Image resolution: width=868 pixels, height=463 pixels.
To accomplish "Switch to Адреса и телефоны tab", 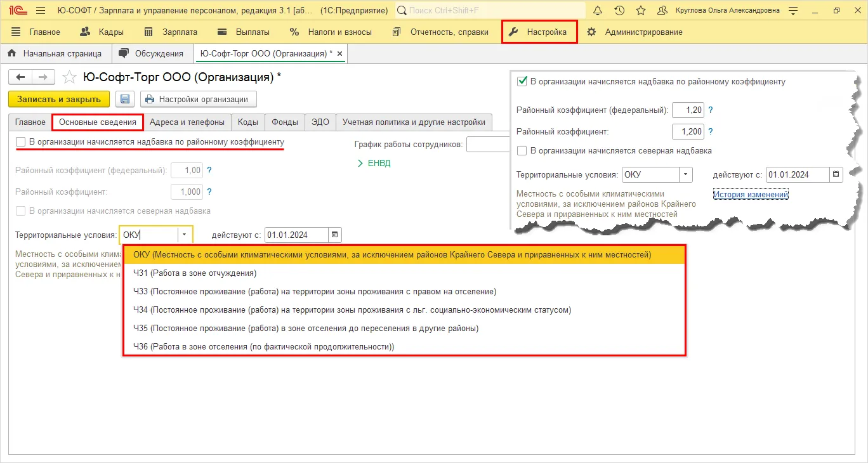I will pyautogui.click(x=187, y=122).
